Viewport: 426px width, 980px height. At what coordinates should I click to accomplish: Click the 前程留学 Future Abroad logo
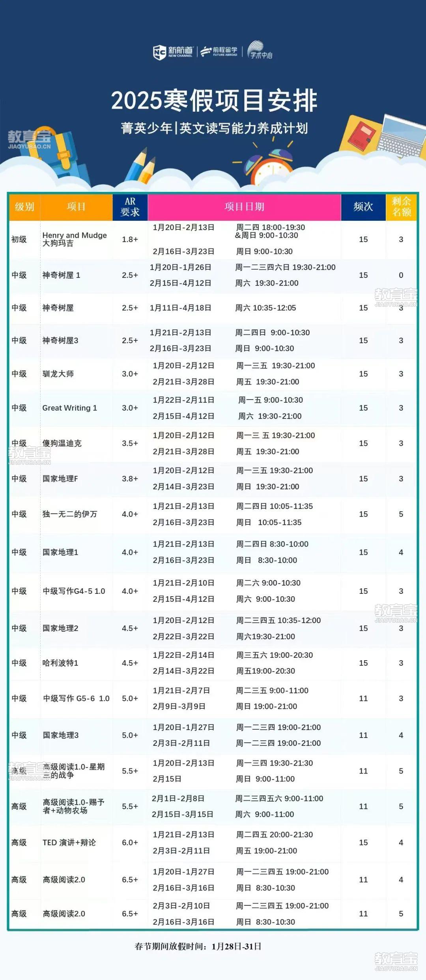coord(219,52)
